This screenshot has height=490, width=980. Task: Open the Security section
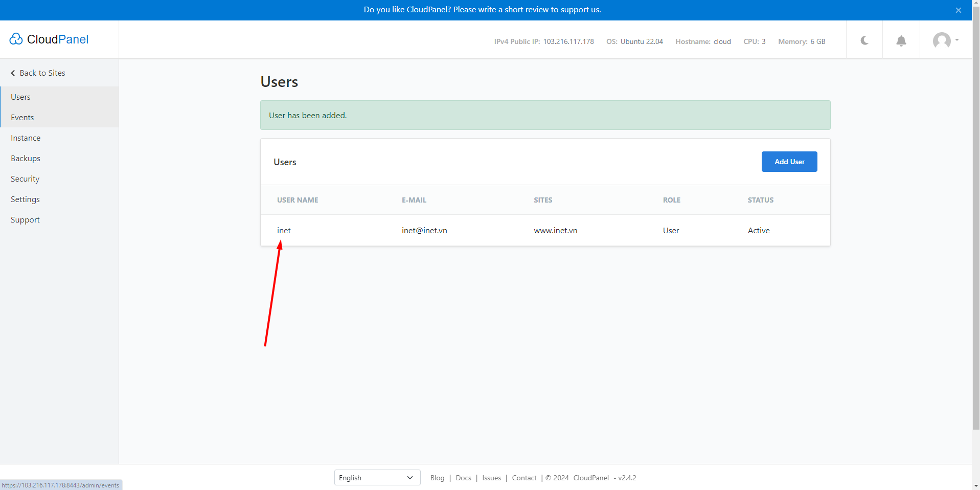click(x=24, y=179)
